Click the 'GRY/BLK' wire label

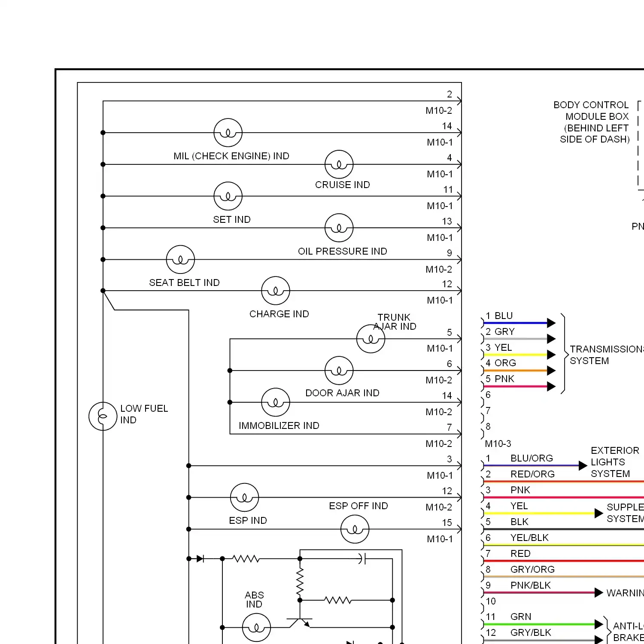pyautogui.click(x=531, y=632)
